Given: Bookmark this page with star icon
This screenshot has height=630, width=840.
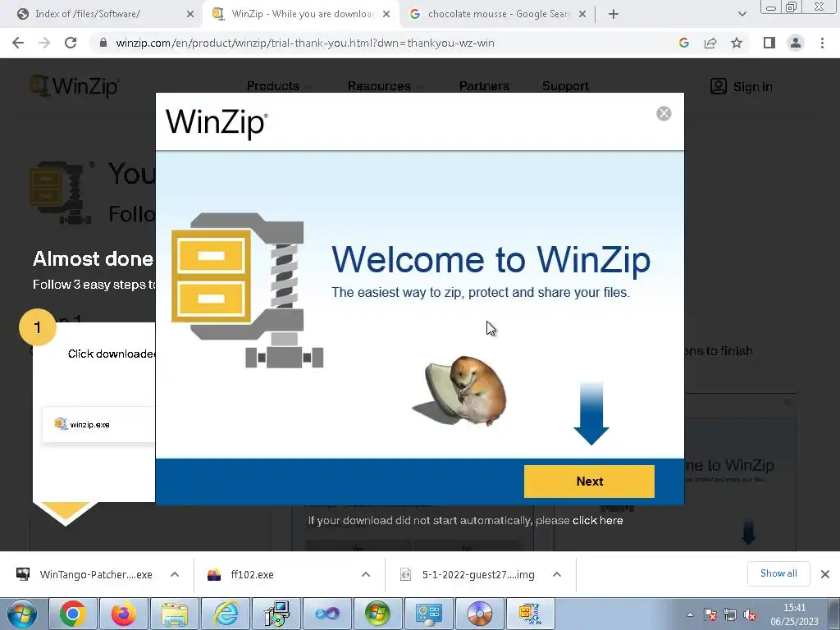Looking at the screenshot, I should pyautogui.click(x=737, y=43).
